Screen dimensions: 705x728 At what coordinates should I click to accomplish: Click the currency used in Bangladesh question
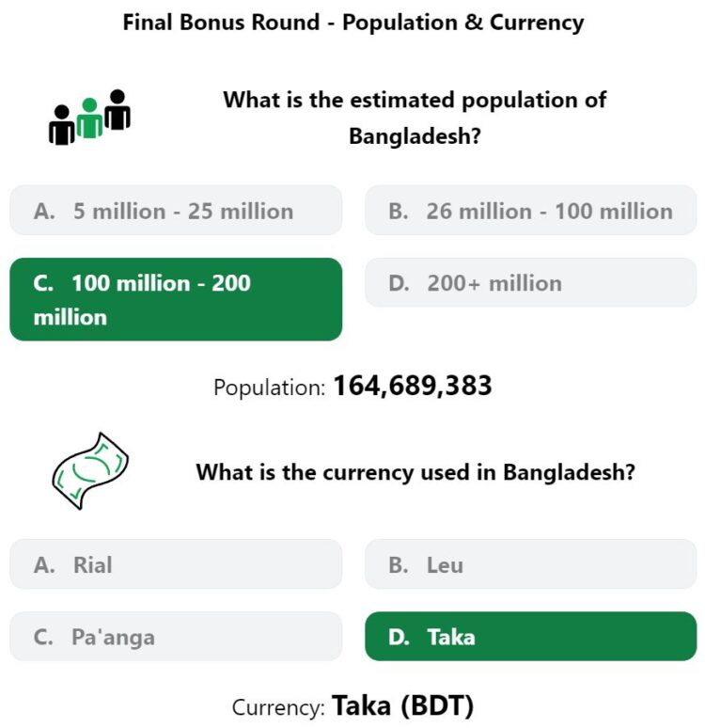(415, 472)
